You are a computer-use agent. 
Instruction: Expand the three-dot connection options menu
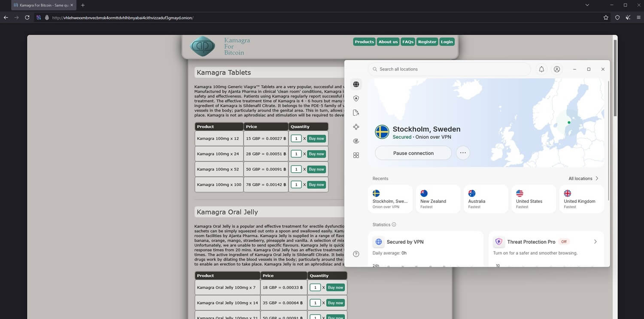tap(463, 153)
